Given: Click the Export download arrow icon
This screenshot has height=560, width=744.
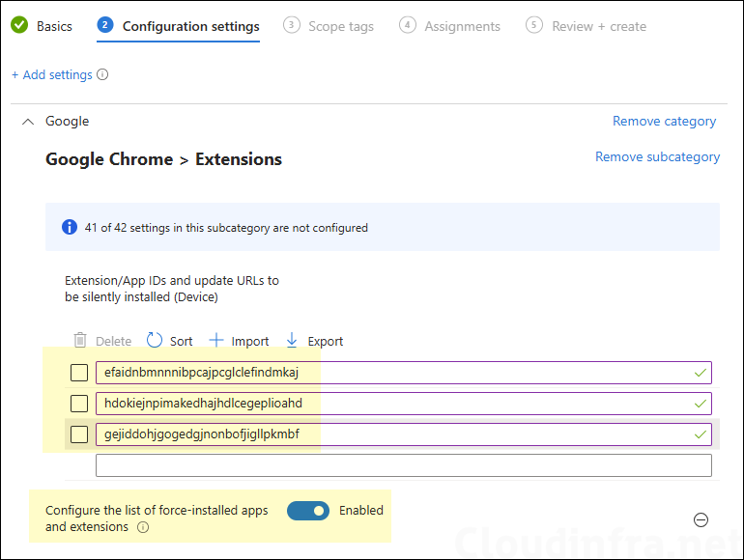Looking at the screenshot, I should pos(293,341).
